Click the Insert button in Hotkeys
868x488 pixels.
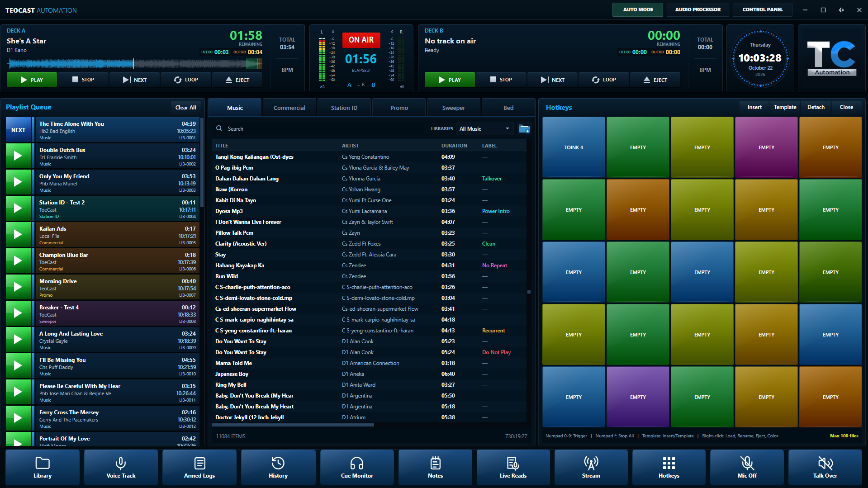[x=754, y=107]
